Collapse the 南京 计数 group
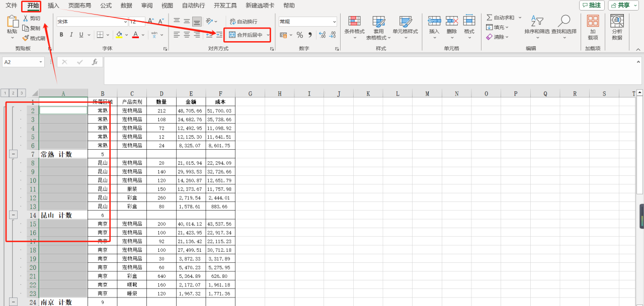Image resolution: width=644 pixels, height=306 pixels. click(13, 301)
